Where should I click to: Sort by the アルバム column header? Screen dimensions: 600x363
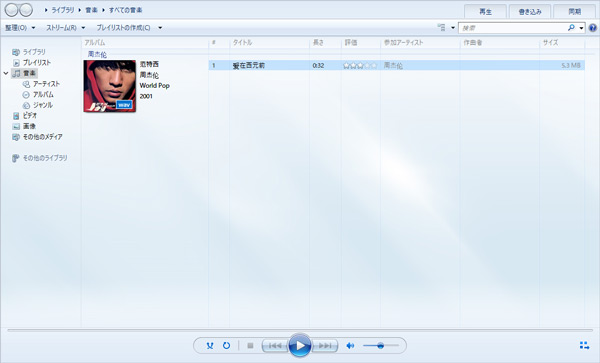(x=145, y=42)
